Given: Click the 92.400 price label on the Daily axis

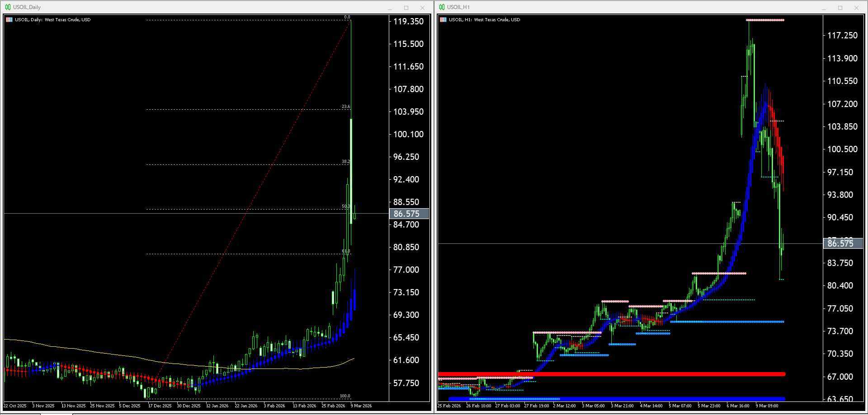Looking at the screenshot, I should [x=406, y=179].
